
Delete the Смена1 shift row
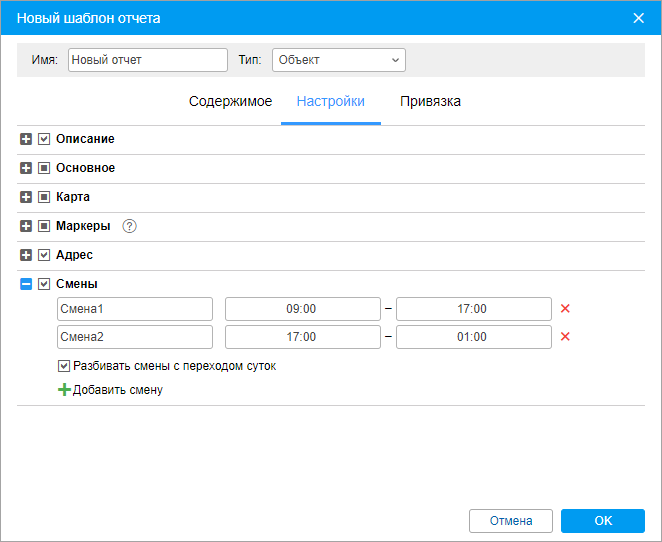pos(565,309)
